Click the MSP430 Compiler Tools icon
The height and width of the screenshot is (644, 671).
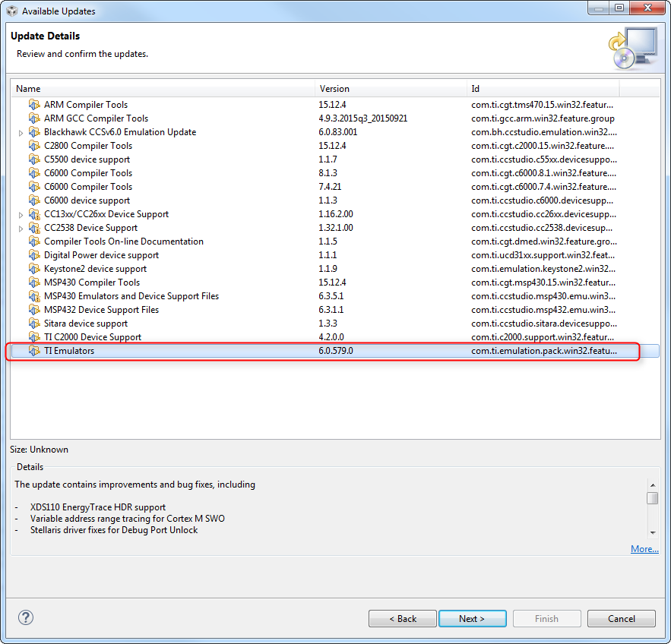34,283
